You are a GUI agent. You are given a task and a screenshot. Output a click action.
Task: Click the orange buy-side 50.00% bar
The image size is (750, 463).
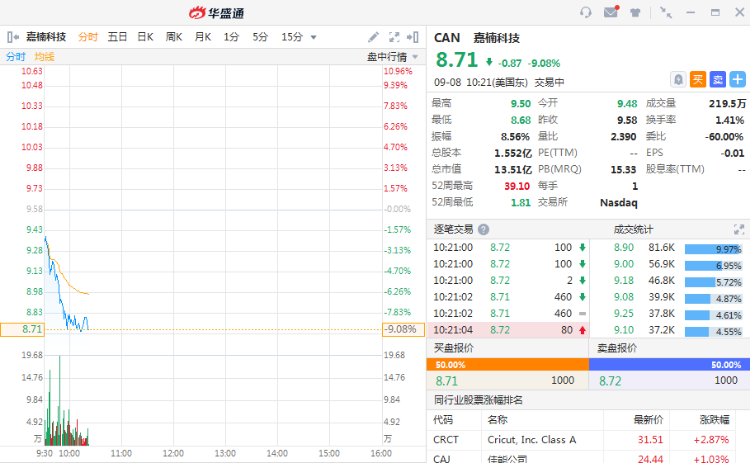pyautogui.click(x=510, y=365)
